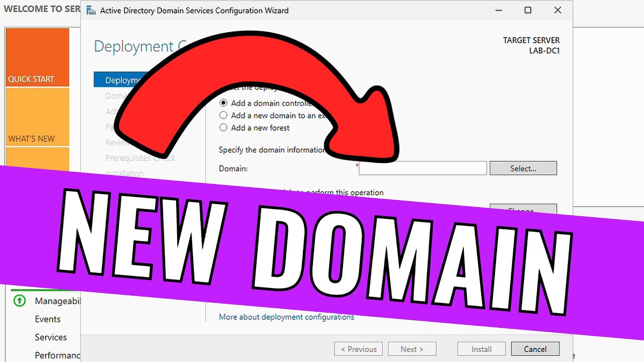This screenshot has width=644, height=362.
Task: Open the QUICK START tile in Server Manager
Action: click(37, 57)
